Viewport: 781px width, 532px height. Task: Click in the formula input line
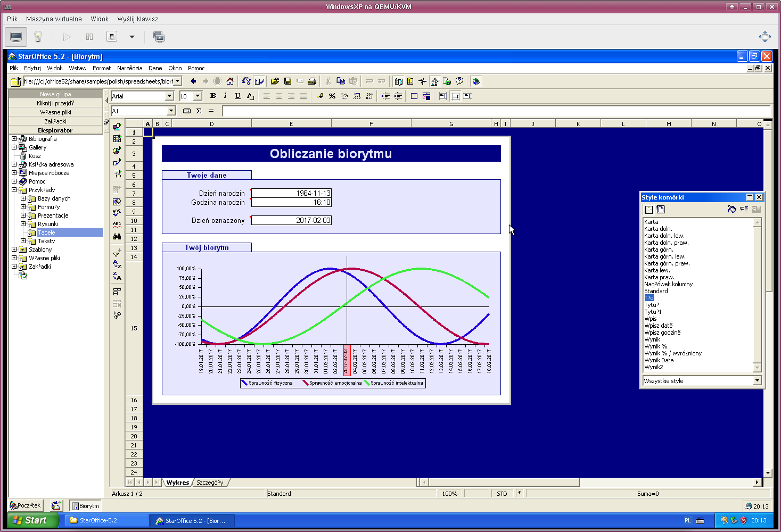[x=495, y=111]
